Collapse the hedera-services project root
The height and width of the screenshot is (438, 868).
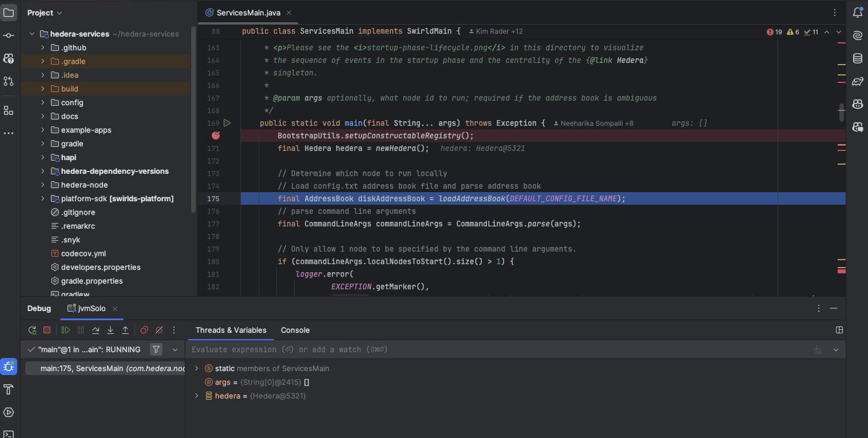pos(32,34)
